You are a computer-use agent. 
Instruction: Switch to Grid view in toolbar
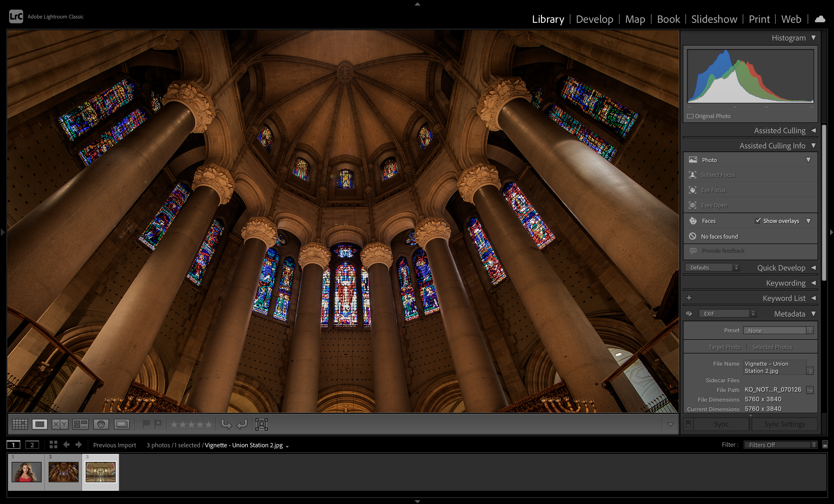click(20, 424)
